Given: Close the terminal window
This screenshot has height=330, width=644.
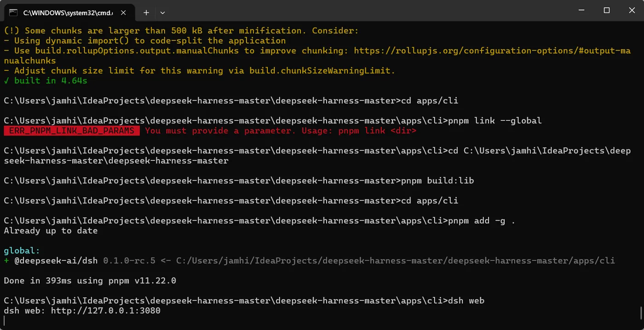Looking at the screenshot, I should (631, 10).
